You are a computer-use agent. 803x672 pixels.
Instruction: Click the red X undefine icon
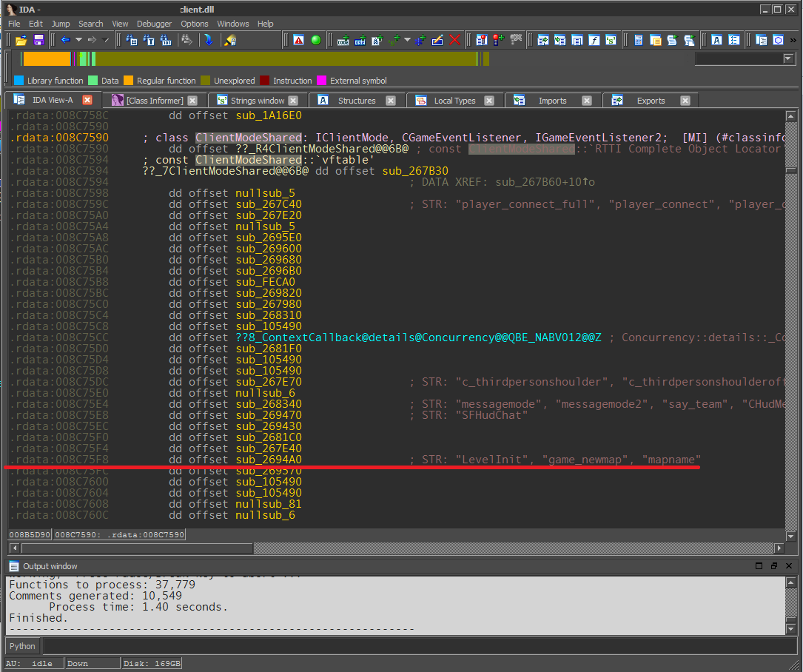[454, 40]
